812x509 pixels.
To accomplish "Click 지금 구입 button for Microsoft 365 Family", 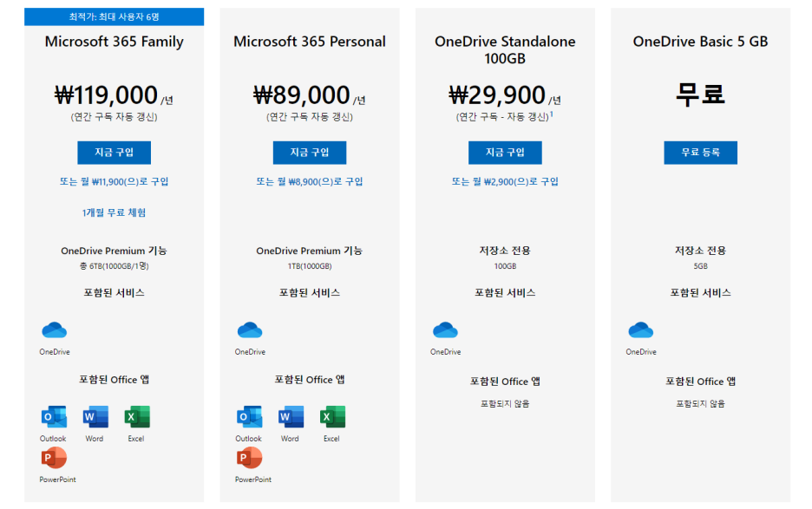I will click(x=114, y=153).
